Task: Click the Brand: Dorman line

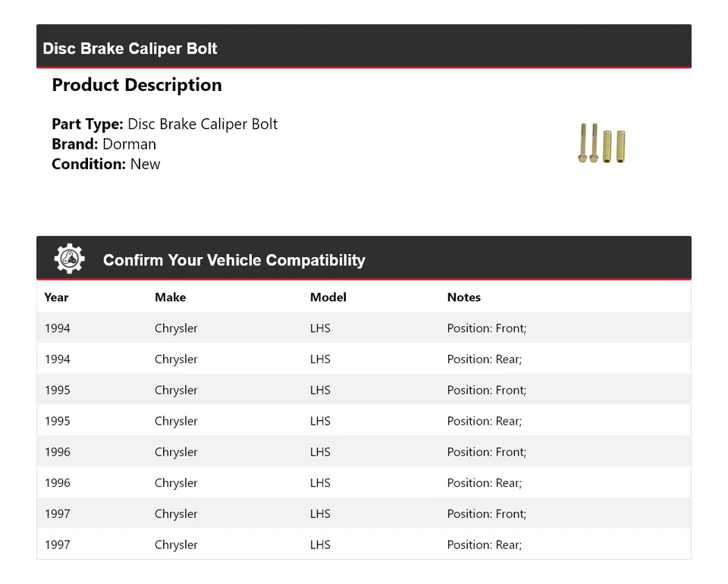Action: pos(104,144)
